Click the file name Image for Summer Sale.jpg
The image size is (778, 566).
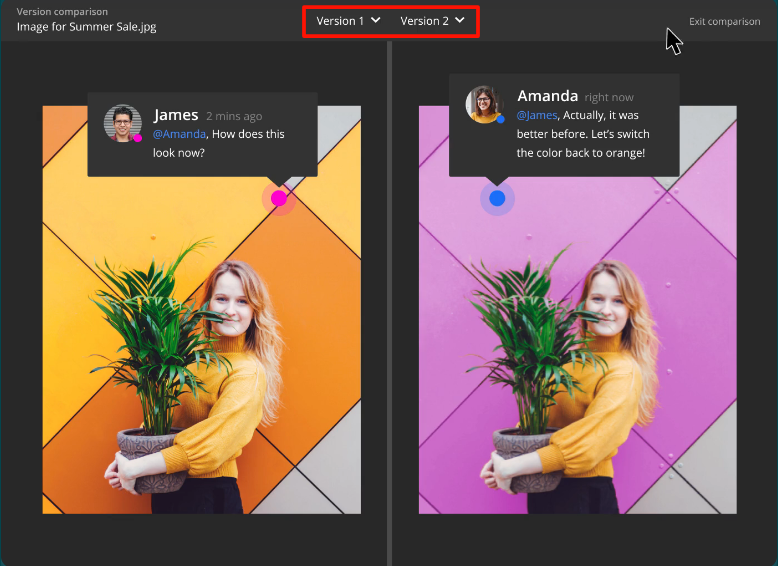tap(86, 27)
